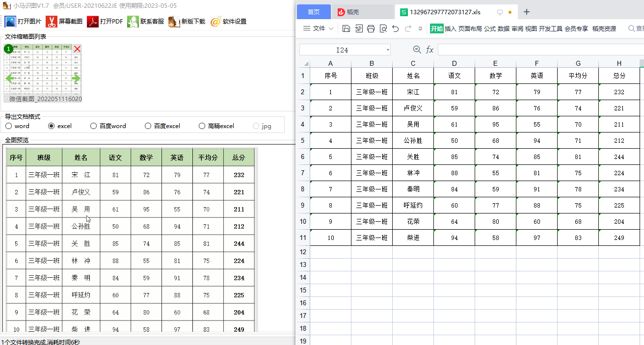Image resolution: width=644 pixels, height=345 pixels.
Task: Open an image with 打开图片 button
Action: click(23, 22)
